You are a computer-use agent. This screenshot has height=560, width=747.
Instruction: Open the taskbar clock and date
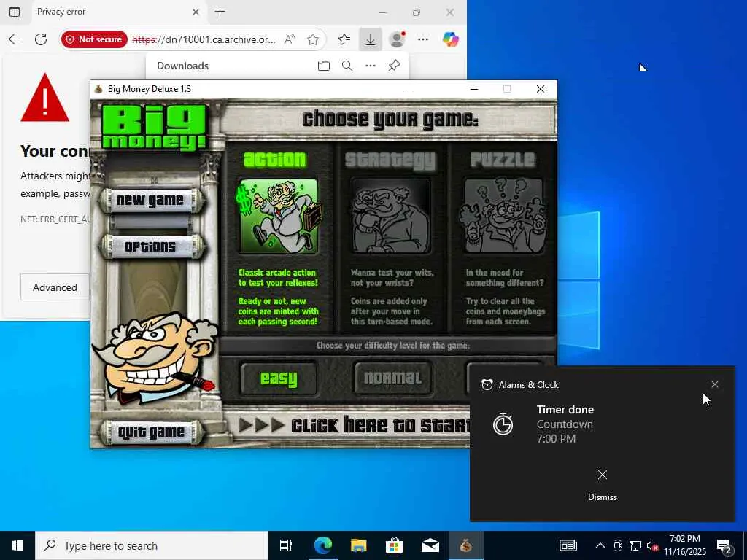tap(685, 545)
